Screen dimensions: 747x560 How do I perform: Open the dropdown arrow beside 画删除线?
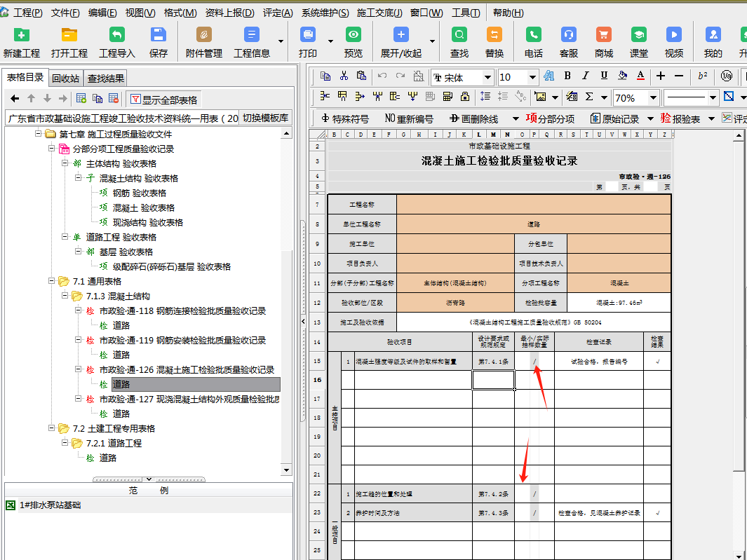click(x=516, y=118)
